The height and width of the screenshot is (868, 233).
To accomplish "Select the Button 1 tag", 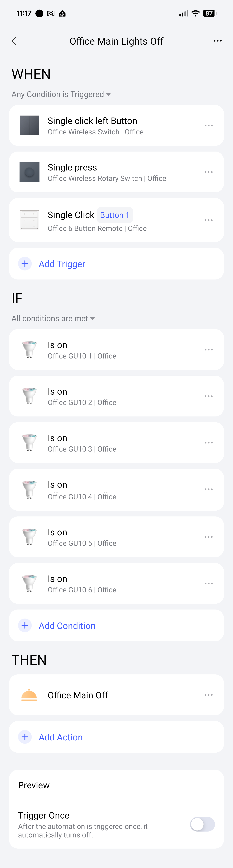I will [x=115, y=215].
